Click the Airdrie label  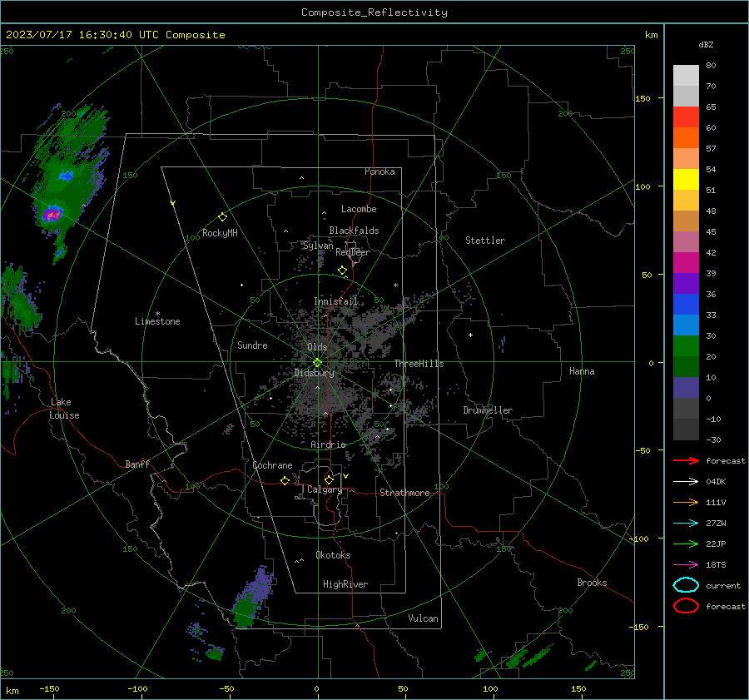[x=328, y=444]
